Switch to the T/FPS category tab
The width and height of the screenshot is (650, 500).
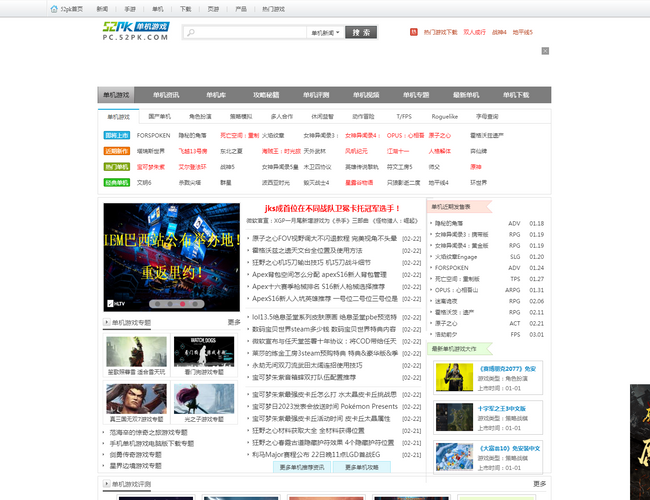click(404, 117)
